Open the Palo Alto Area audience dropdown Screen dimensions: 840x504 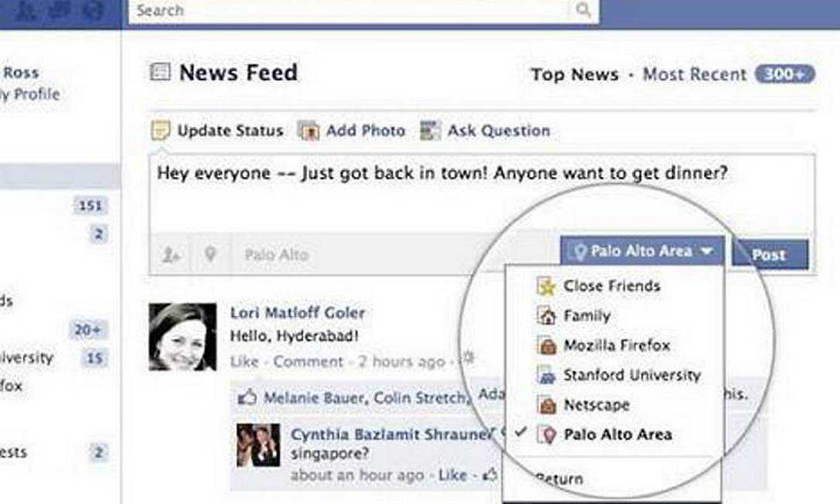pyautogui.click(x=642, y=251)
